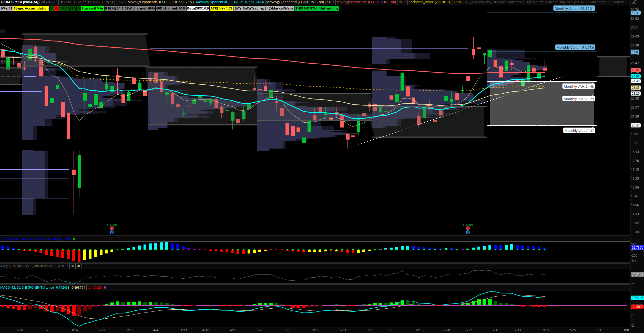644x333 pixels.
Task: Click the Monthly VAL: 20.47 bubble
Action: [579, 131]
